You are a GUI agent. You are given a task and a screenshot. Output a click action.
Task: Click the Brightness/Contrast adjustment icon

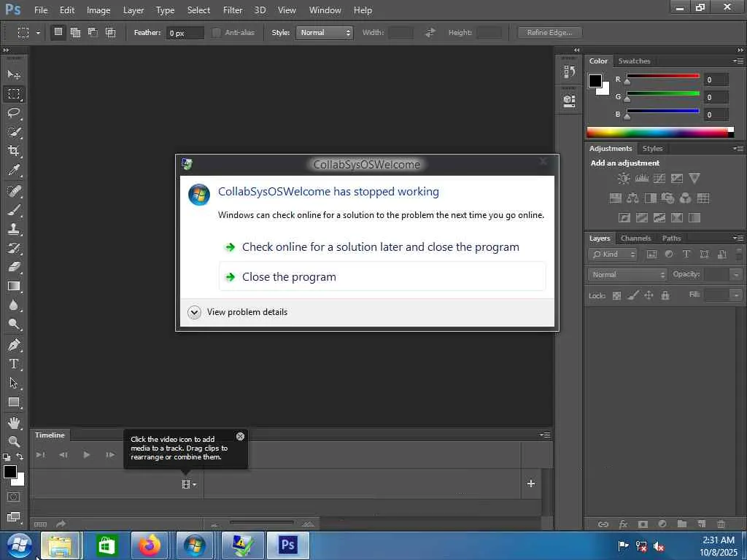tap(624, 179)
